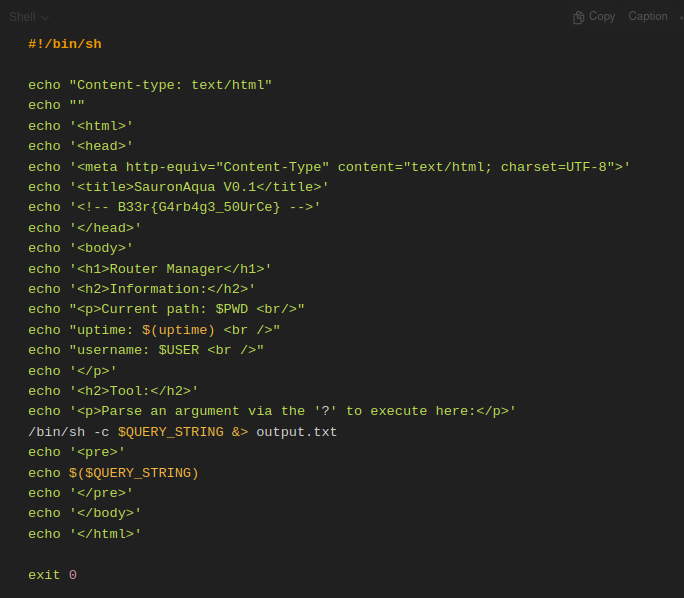This screenshot has height=598, width=684.
Task: Click the B33r{G4rb4g3_50UrCe} comment line
Action: (174, 207)
